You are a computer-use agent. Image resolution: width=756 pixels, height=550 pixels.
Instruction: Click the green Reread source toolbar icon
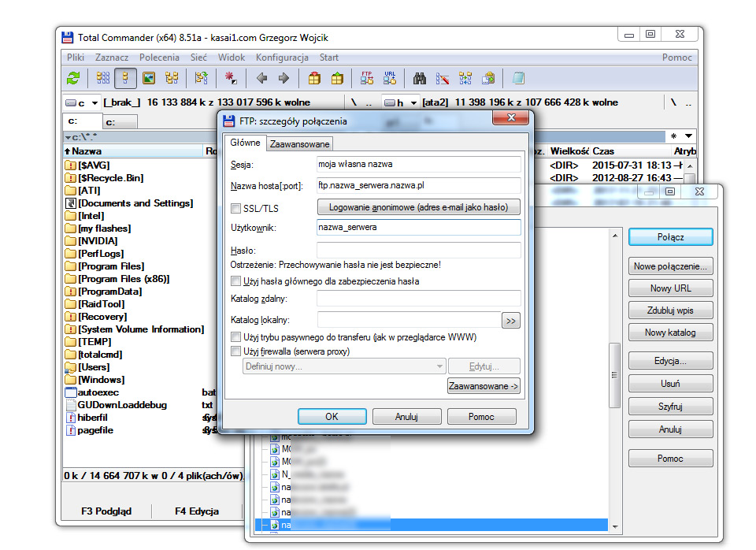tap(73, 78)
